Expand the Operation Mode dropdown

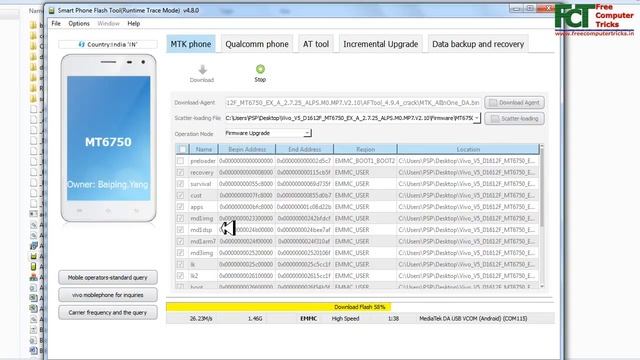click(307, 133)
